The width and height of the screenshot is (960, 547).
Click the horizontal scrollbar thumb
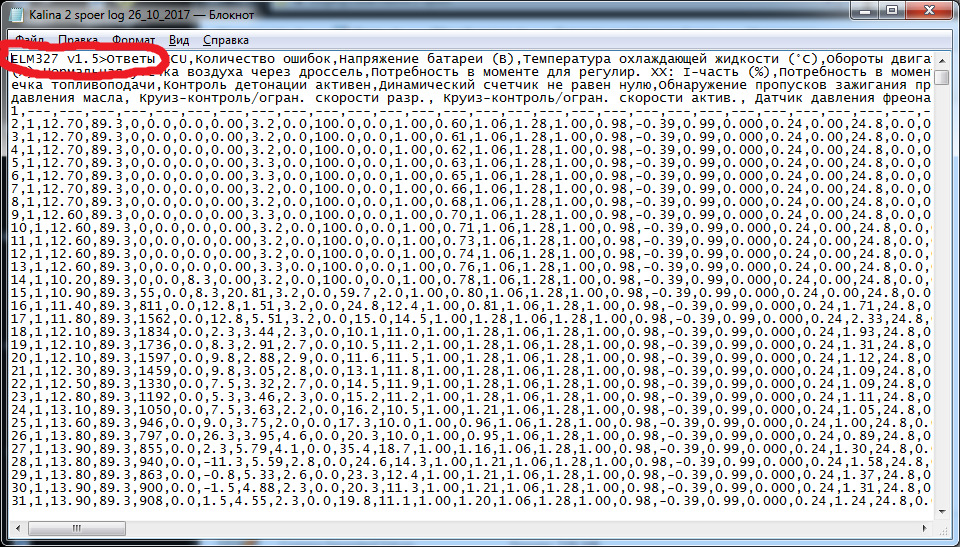77,528
